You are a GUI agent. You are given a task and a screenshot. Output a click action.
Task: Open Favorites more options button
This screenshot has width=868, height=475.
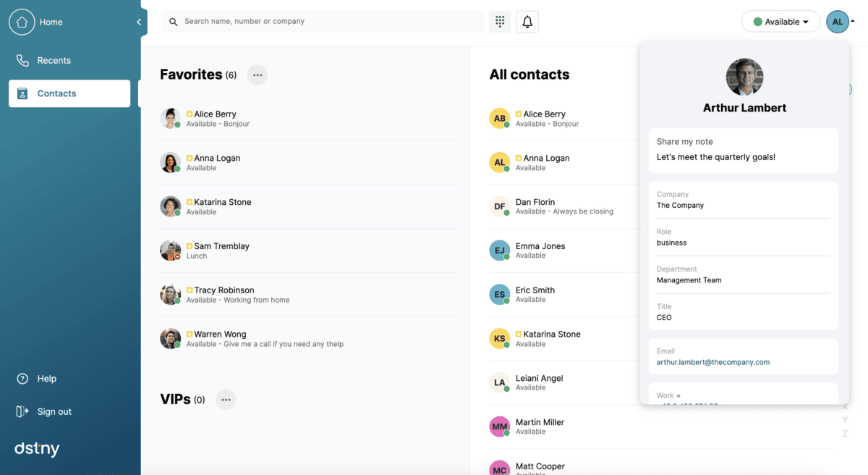258,75
